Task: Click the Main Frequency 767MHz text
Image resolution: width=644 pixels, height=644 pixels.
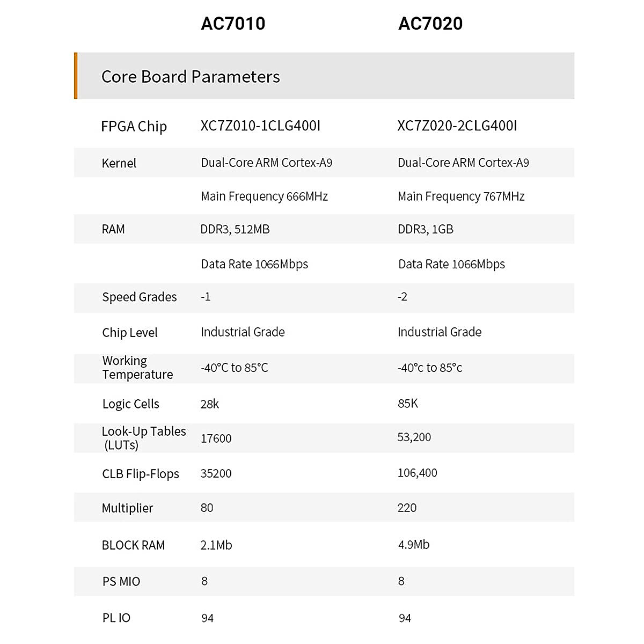Action: point(461,196)
